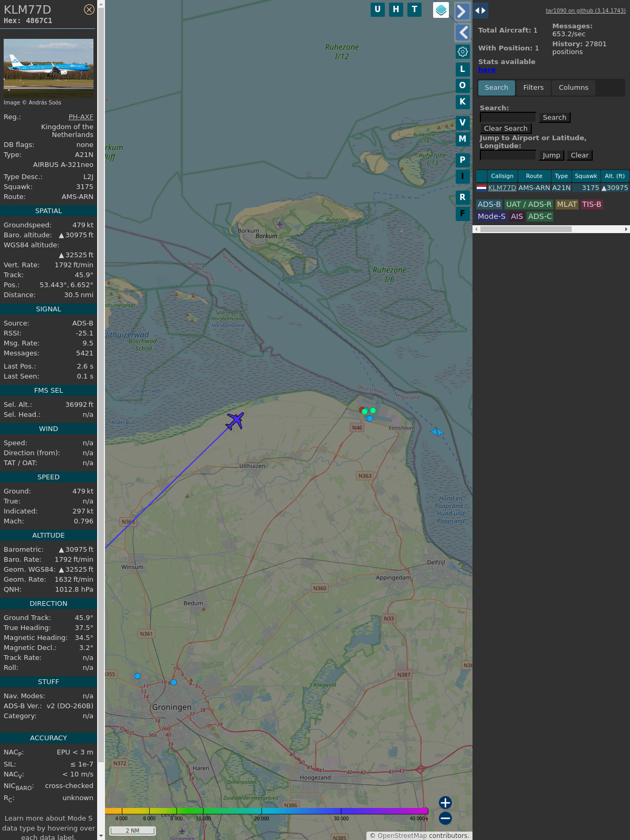The width and height of the screenshot is (630, 840).
Task: Click the AIS legend label
Action: point(517,217)
